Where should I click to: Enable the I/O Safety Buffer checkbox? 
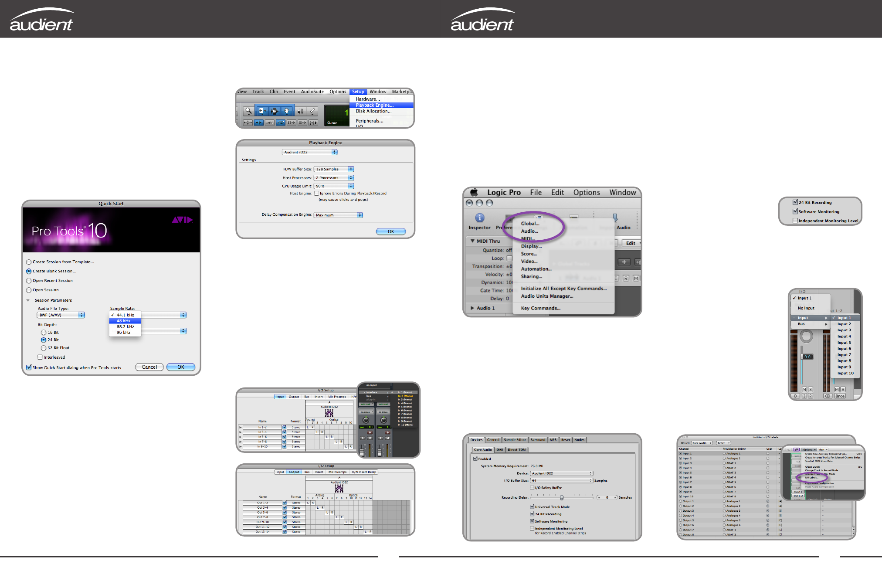532,488
